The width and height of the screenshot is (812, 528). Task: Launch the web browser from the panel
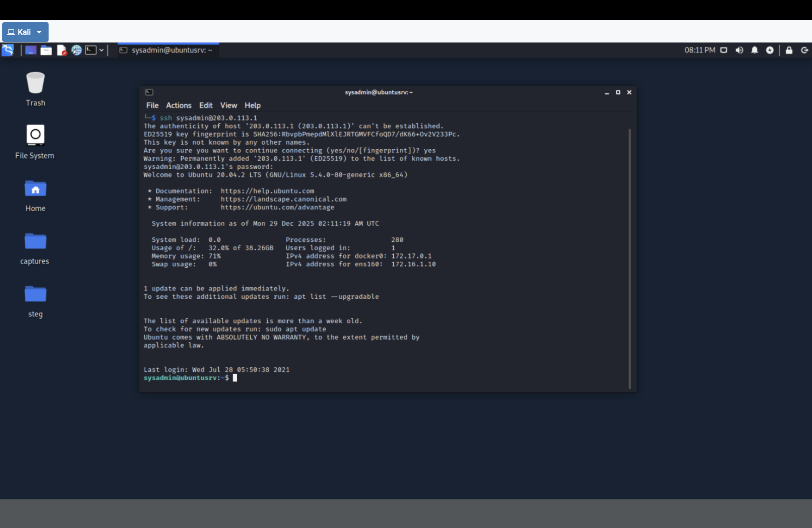point(76,50)
